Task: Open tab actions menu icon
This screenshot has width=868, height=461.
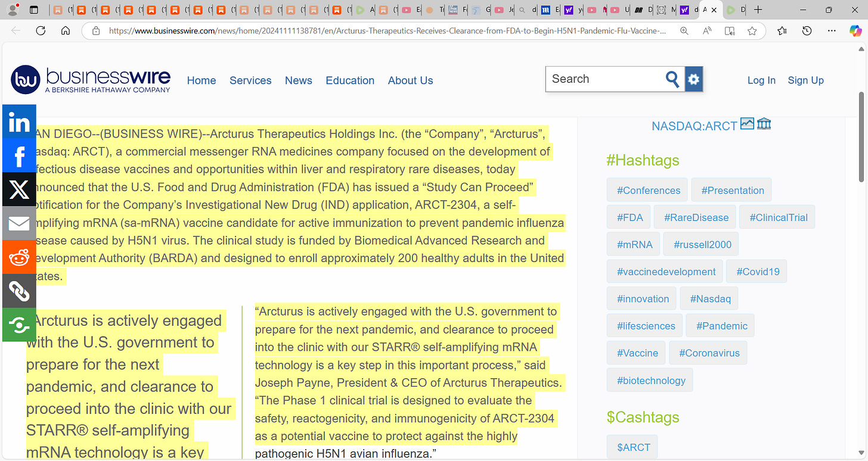Action: [x=34, y=10]
